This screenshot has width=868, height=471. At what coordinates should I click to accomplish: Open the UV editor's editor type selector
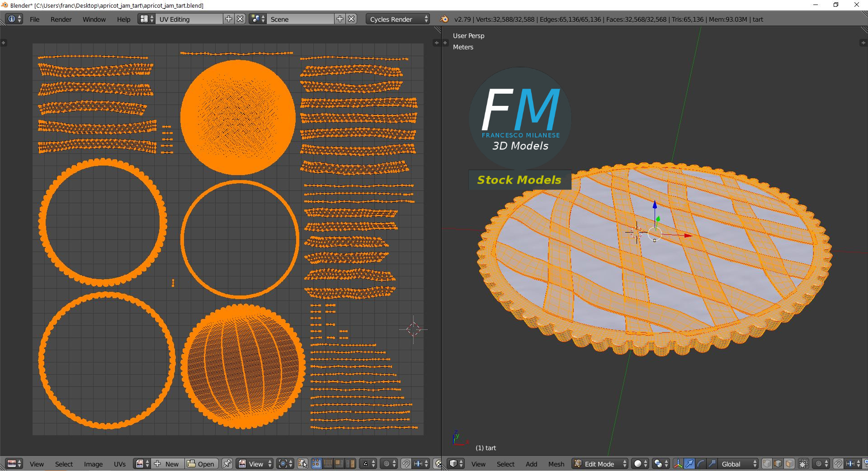(x=14, y=464)
